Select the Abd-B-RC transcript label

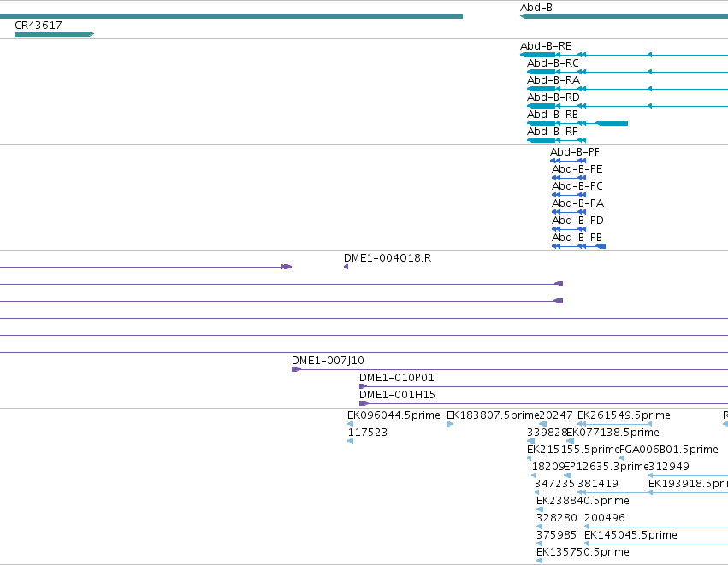tap(553, 63)
